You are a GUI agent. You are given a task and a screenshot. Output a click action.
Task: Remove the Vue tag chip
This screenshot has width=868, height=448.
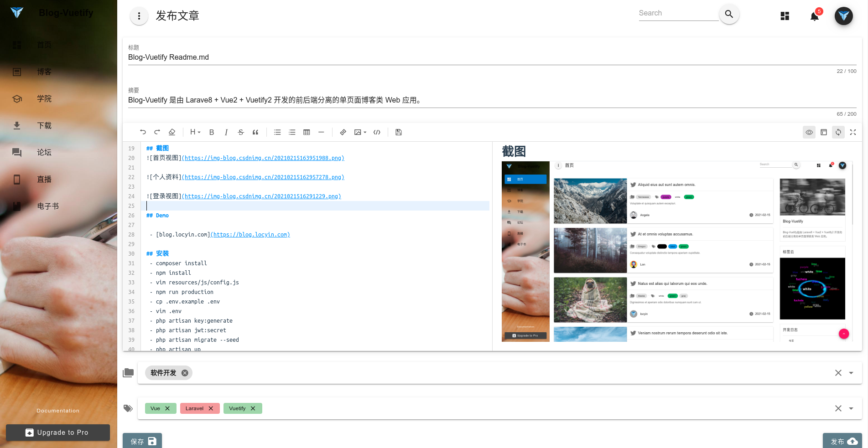pyautogui.click(x=167, y=408)
